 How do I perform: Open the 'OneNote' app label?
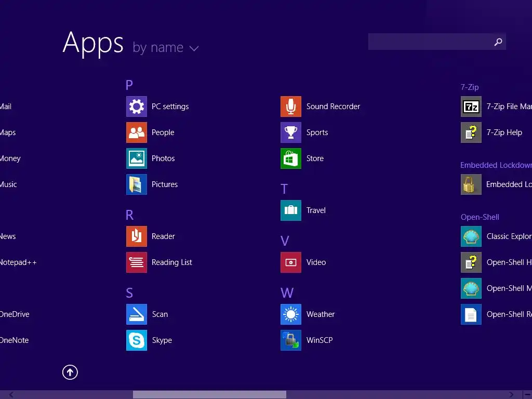click(14, 340)
